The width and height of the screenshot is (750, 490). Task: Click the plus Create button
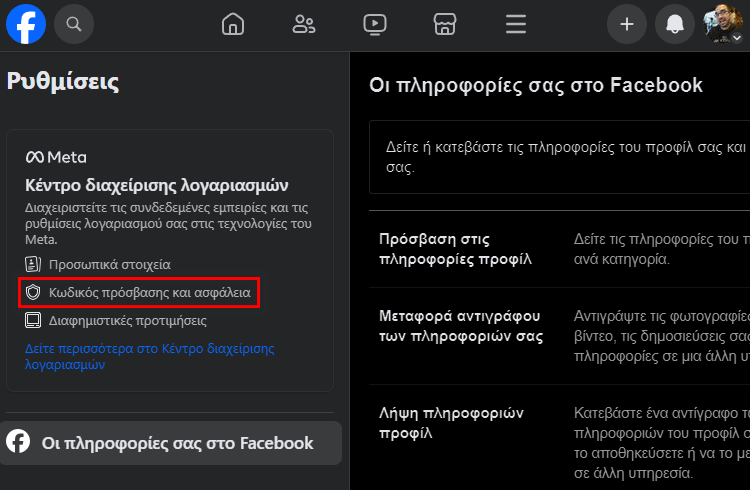pos(627,24)
